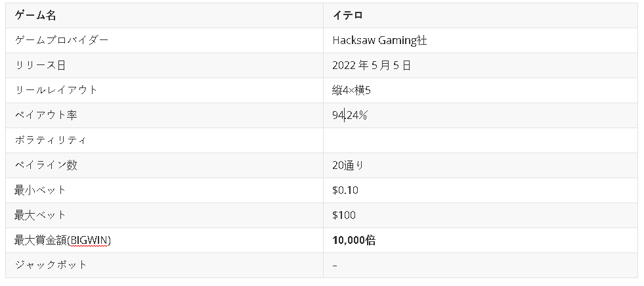
Task: Place cursor in 94.24% payout cell
Action: click(x=350, y=115)
